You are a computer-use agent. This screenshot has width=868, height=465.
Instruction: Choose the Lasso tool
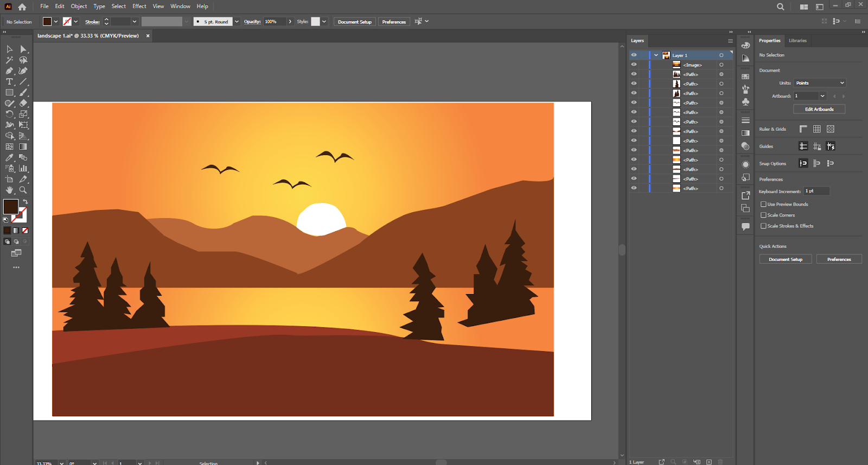pos(23,60)
